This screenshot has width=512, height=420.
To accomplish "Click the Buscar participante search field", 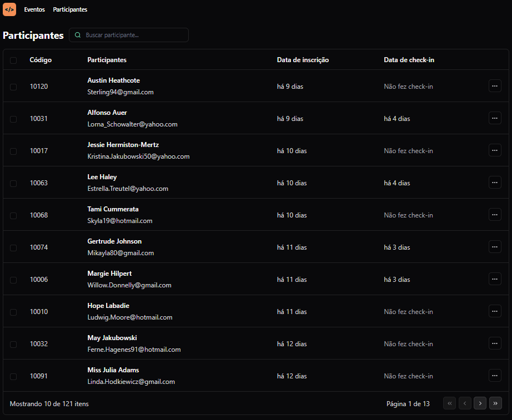I will 133,35.
